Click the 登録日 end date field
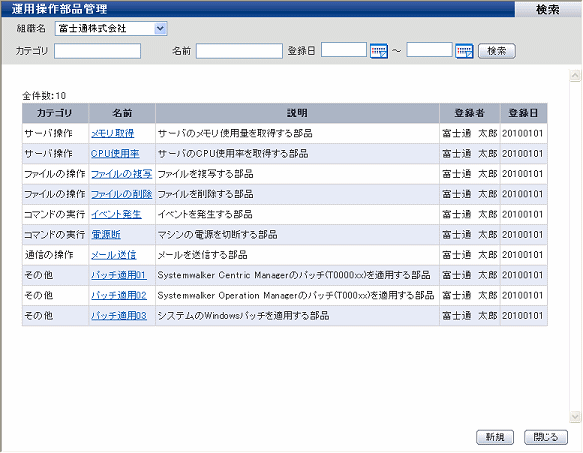Viewport: 583px width, 453px height. [429, 50]
